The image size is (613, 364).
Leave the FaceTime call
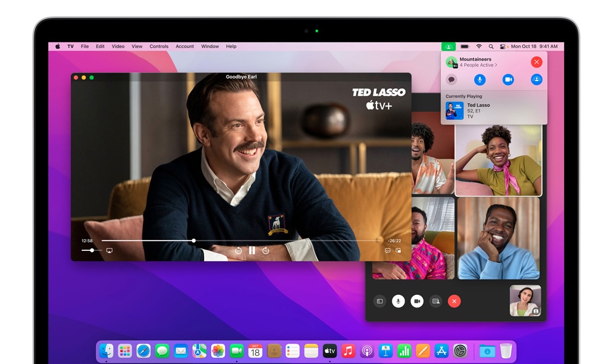point(455,301)
